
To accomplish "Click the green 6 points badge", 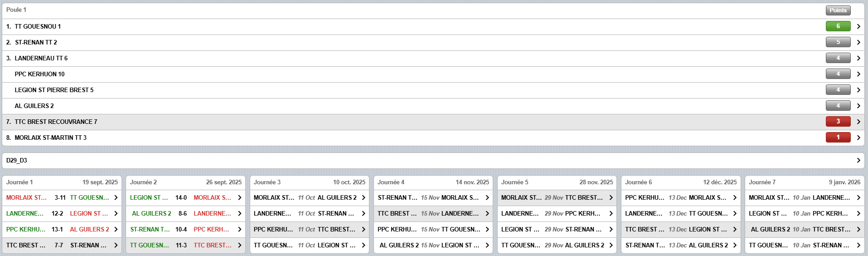I will click(x=838, y=26).
